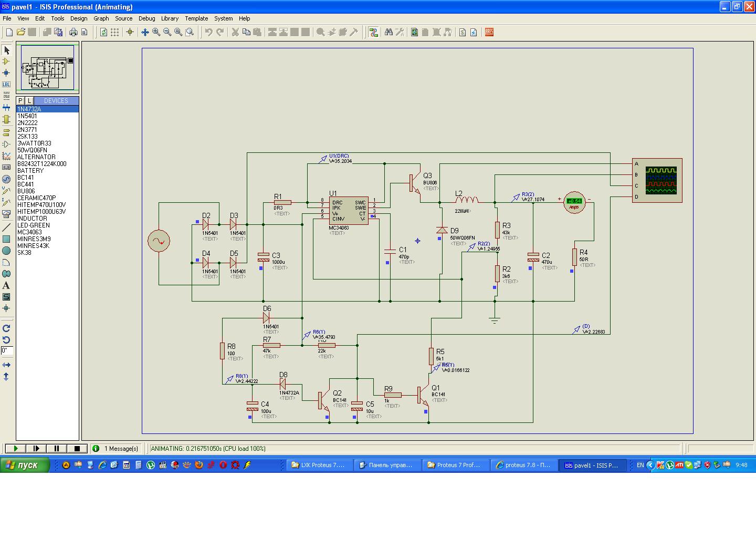
Task: Open the Windows 'пуск' Start button
Action: click(25, 465)
